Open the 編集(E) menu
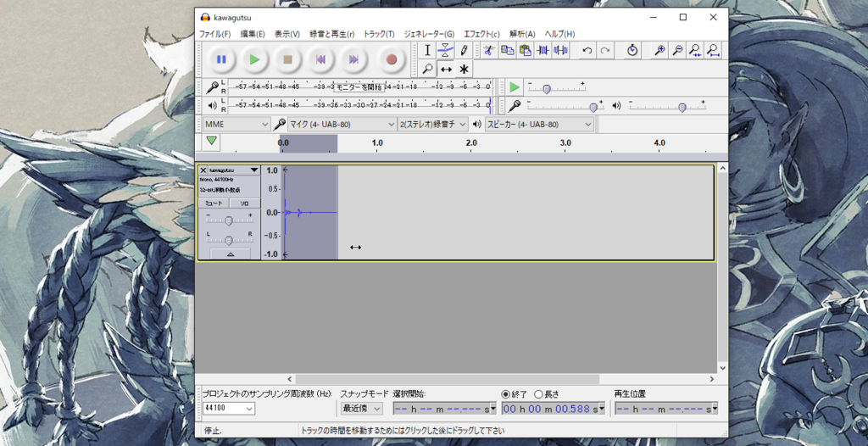Viewport: 868px width, 446px height. point(253,34)
